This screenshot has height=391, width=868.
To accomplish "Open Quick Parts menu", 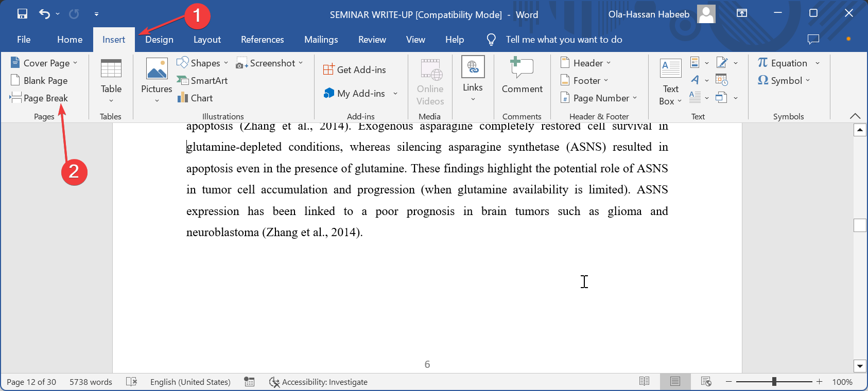I will point(699,63).
